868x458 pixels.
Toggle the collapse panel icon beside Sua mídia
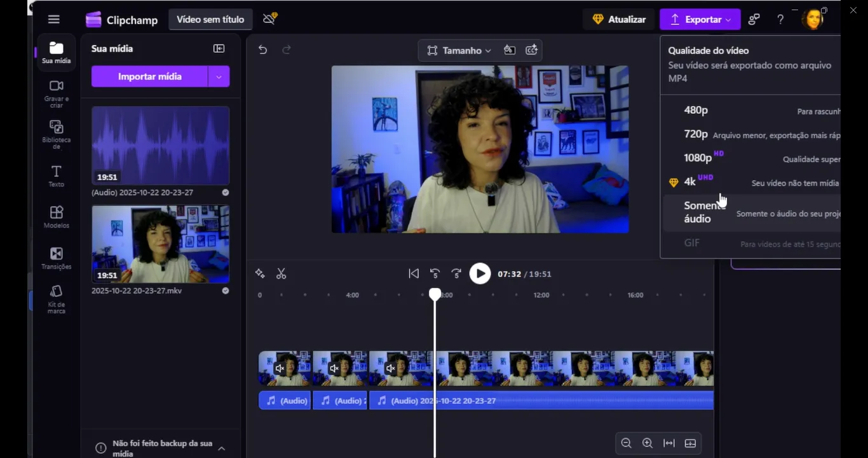click(219, 48)
